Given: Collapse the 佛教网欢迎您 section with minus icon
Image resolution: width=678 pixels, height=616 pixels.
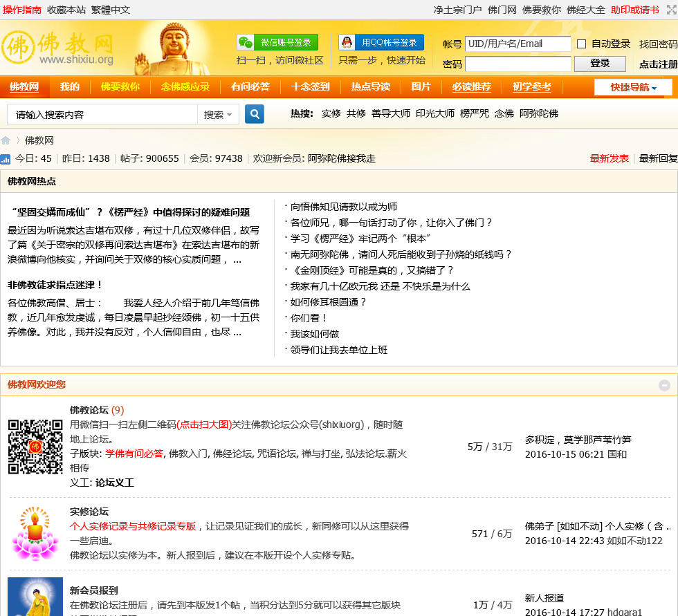Looking at the screenshot, I should pos(664,385).
